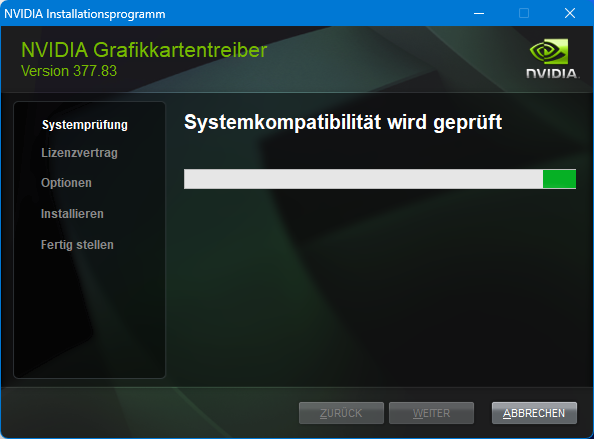Click the green progress bar indicator
Viewport: 594px width, 439px height.
[559, 179]
